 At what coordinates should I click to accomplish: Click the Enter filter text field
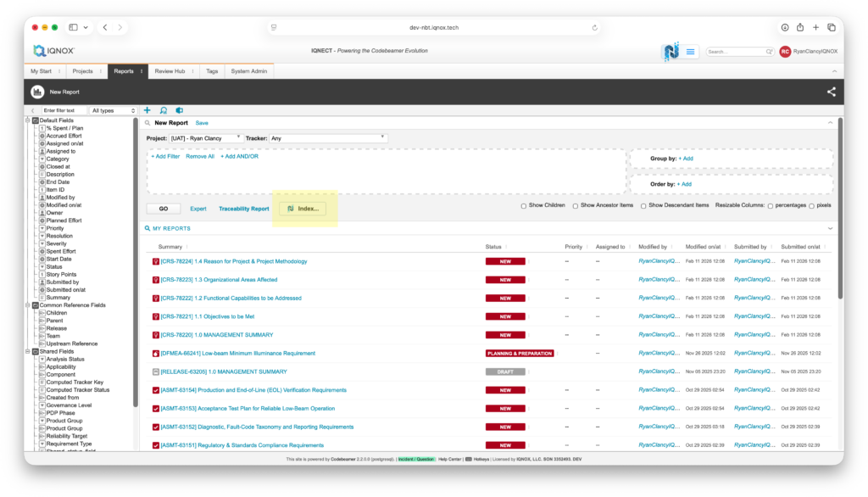pyautogui.click(x=63, y=110)
